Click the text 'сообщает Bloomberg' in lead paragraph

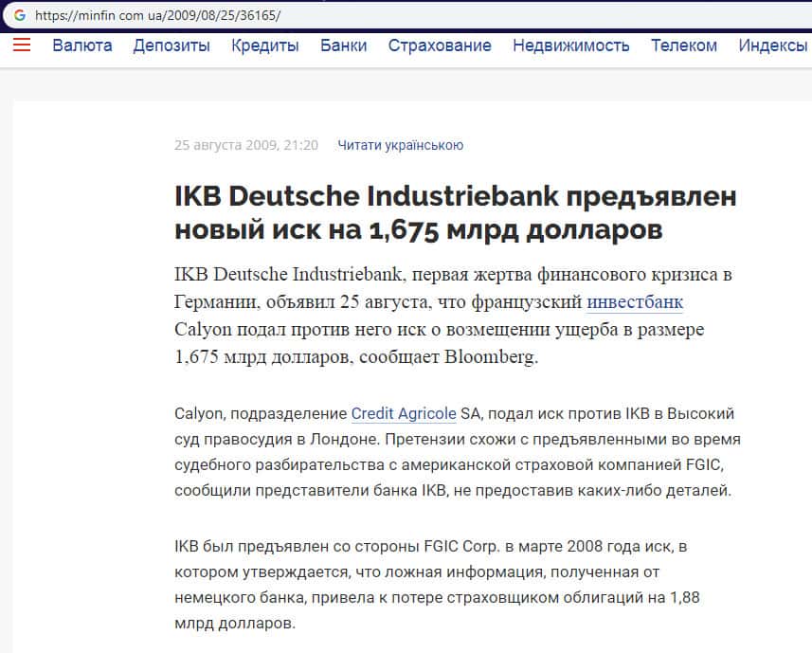pyautogui.click(x=448, y=356)
